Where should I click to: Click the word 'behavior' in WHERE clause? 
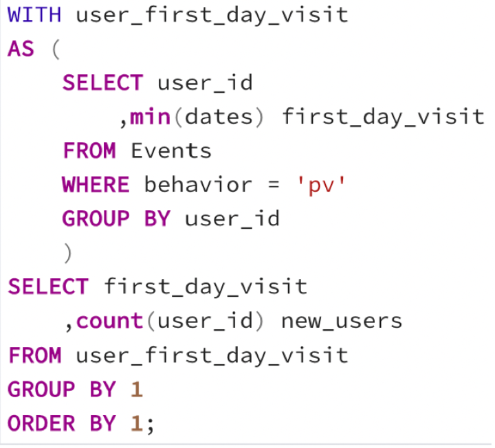coord(198,184)
